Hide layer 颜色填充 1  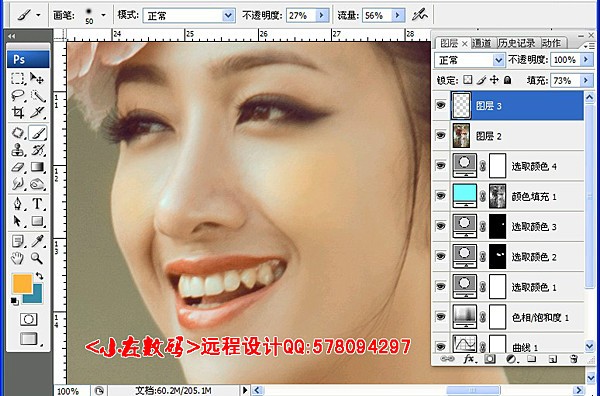[x=441, y=196]
